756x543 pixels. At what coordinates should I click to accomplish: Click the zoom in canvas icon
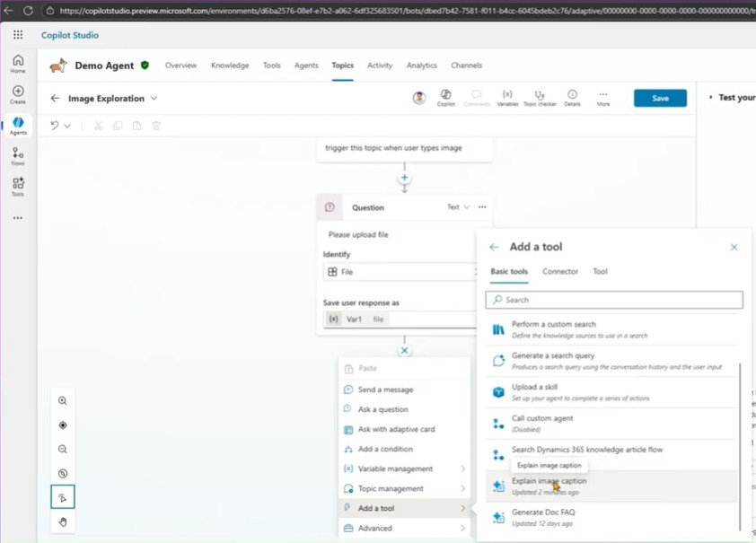(63, 401)
